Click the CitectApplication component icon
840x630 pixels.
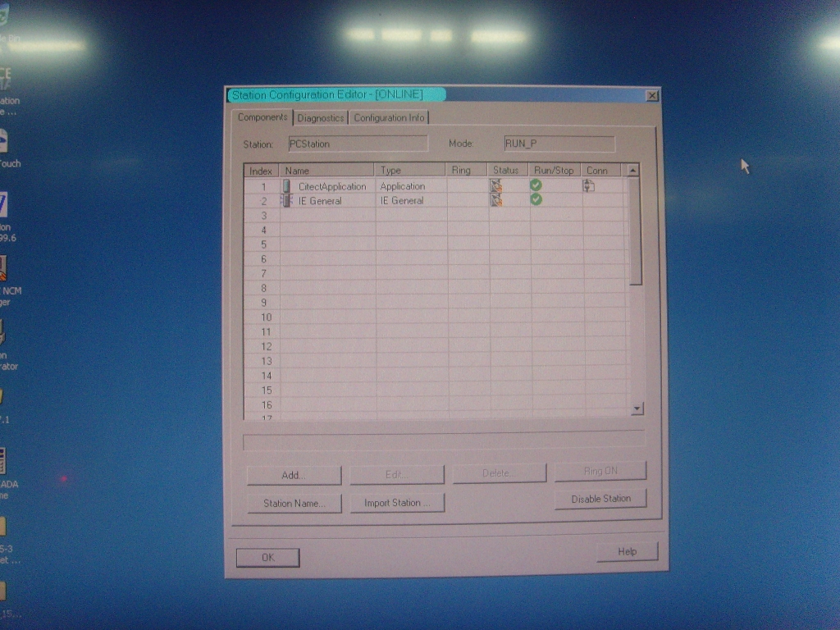click(x=287, y=186)
